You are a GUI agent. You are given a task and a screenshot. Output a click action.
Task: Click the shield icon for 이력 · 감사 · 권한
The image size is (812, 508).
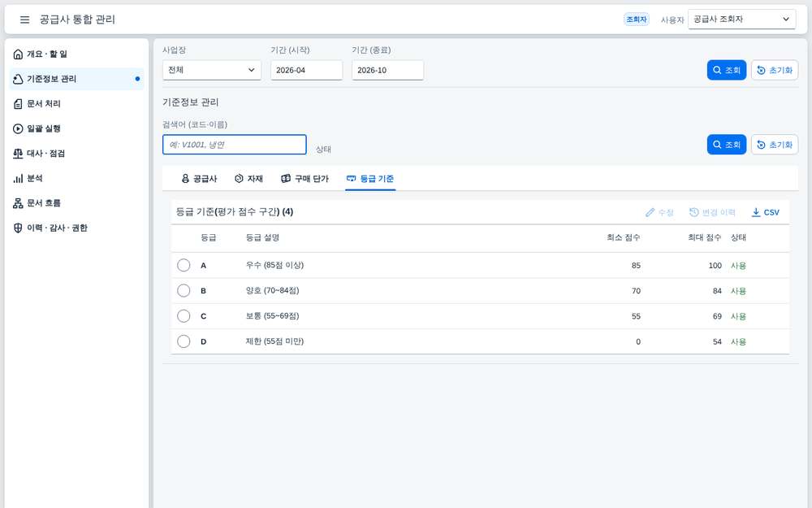[18, 228]
